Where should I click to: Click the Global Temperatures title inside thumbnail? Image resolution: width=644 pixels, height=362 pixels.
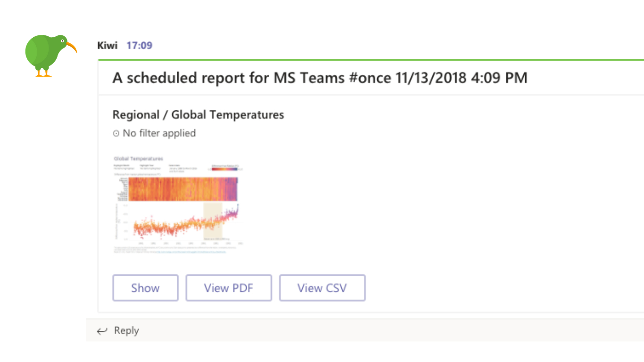coord(139,159)
